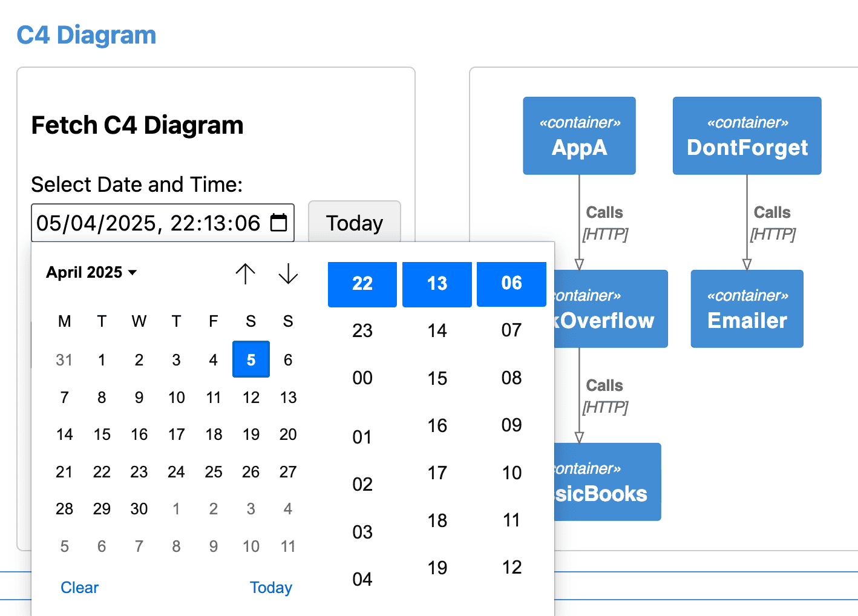The height and width of the screenshot is (616, 858).
Task: Select minute 13 in the time column
Action: tap(436, 283)
